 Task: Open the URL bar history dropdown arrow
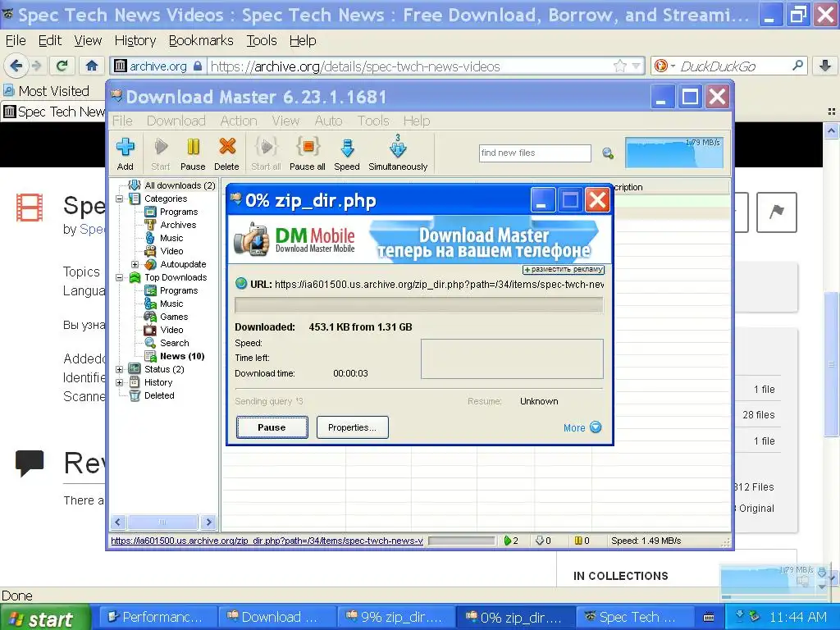[637, 66]
